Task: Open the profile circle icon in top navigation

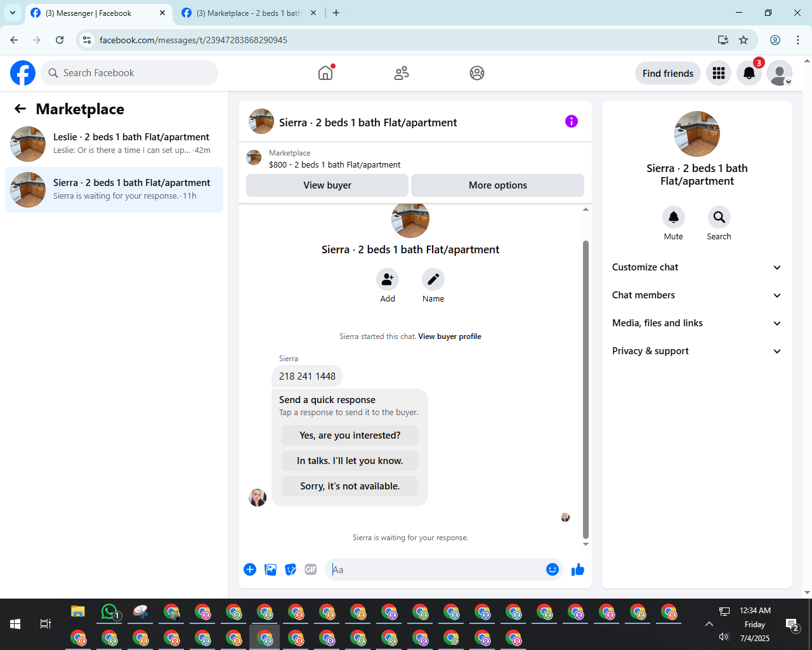Action: tap(477, 73)
